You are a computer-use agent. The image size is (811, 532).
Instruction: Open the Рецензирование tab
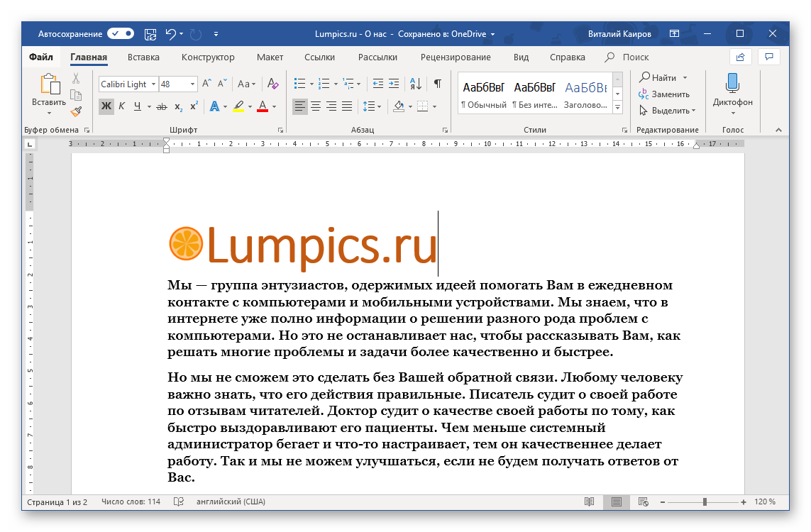(455, 57)
